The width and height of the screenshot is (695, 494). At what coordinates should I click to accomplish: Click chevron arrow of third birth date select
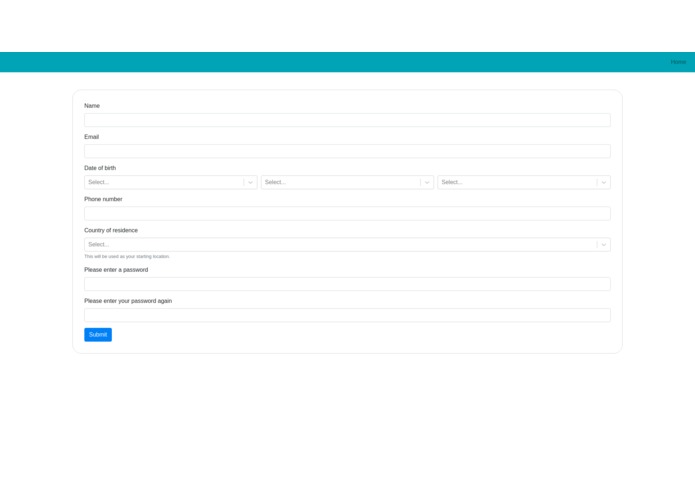[x=604, y=182]
